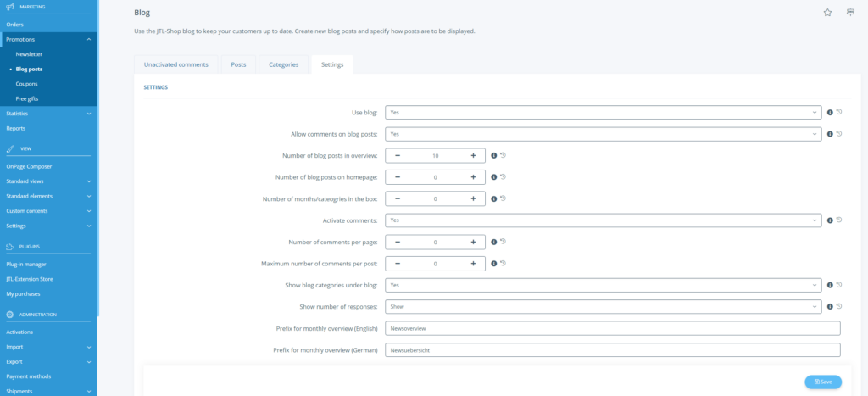Image resolution: width=868 pixels, height=396 pixels.
Task: Open the help icon at top right
Action: click(850, 13)
